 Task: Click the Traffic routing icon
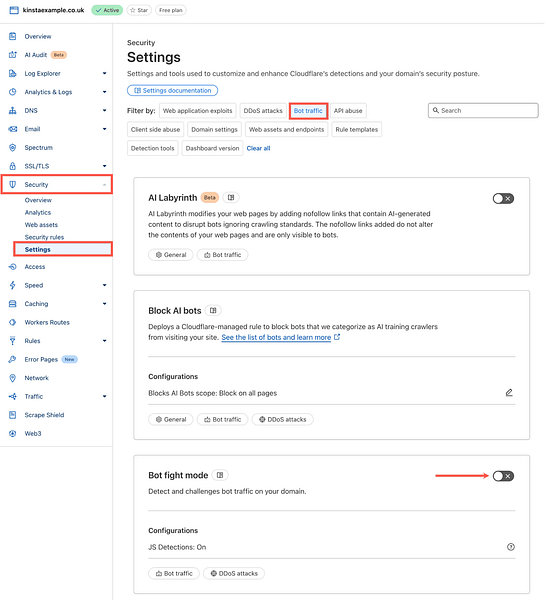coord(13,396)
